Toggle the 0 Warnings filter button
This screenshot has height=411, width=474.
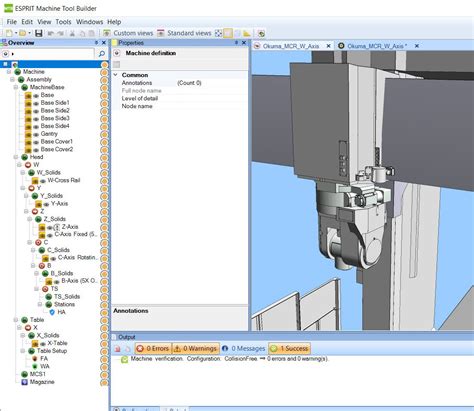196,349
